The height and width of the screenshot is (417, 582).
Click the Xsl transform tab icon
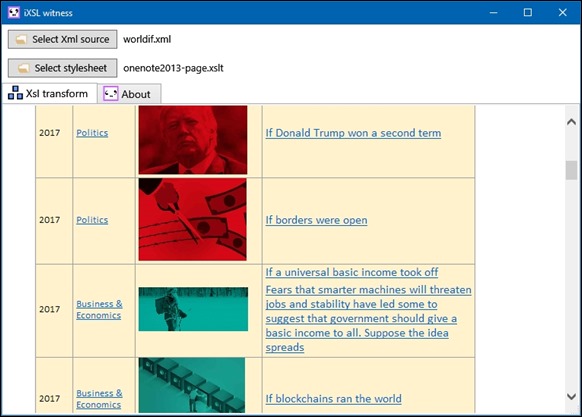tap(15, 93)
